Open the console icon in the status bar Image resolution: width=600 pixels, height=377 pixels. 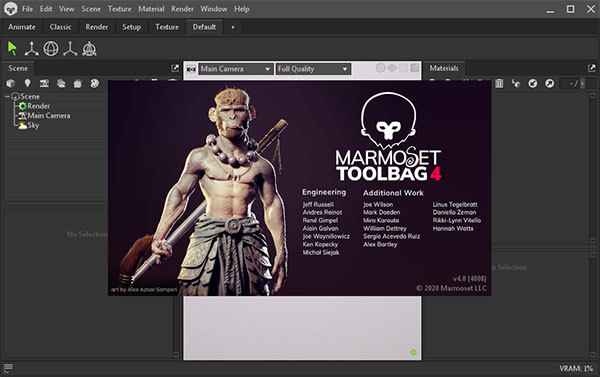[x=8, y=368]
